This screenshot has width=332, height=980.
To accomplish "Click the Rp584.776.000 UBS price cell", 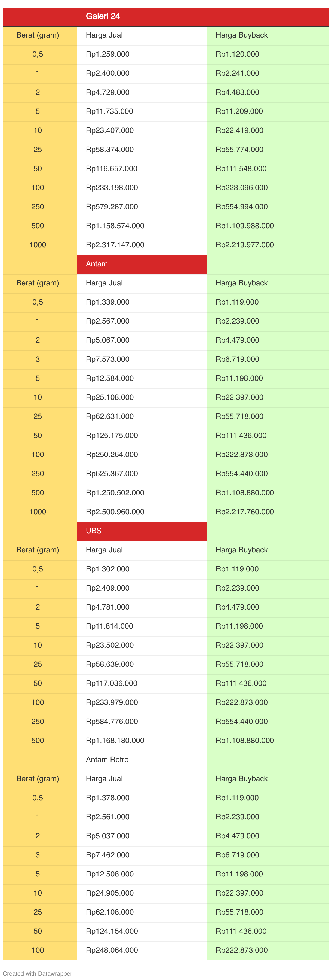I will click(112, 721).
